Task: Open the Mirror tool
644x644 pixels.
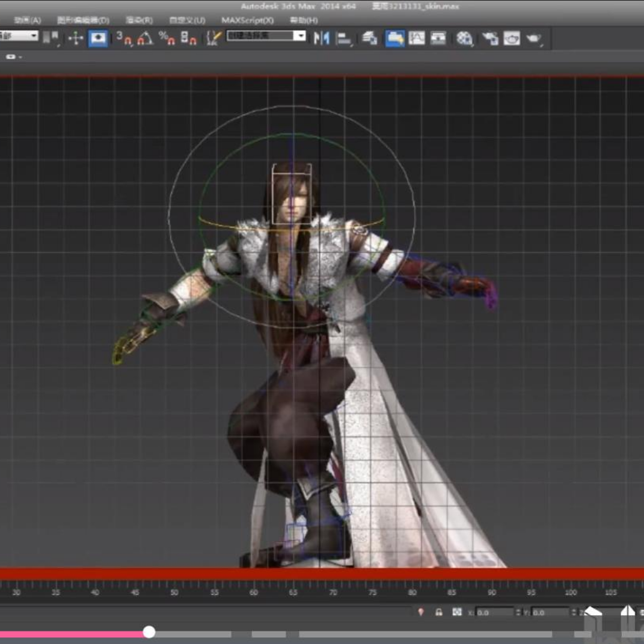Action: [x=322, y=38]
